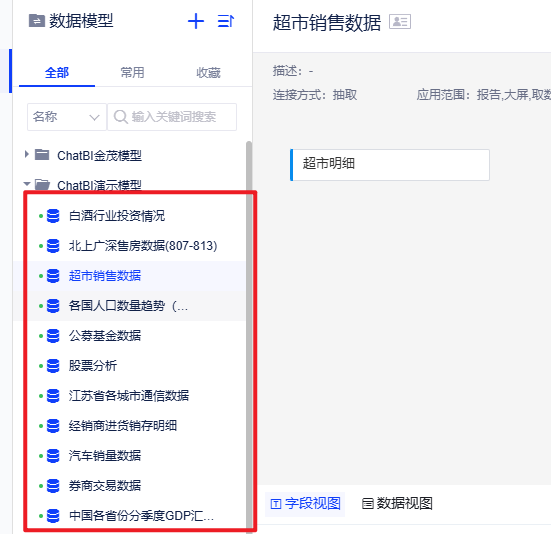Select the 字段视图 view button
This screenshot has height=534, width=551.
305,504
